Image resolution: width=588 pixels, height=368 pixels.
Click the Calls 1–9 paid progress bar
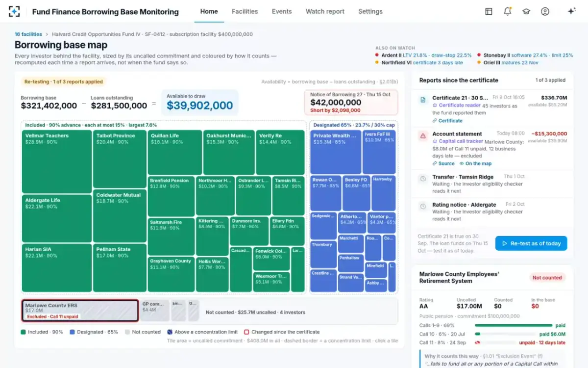(x=513, y=325)
